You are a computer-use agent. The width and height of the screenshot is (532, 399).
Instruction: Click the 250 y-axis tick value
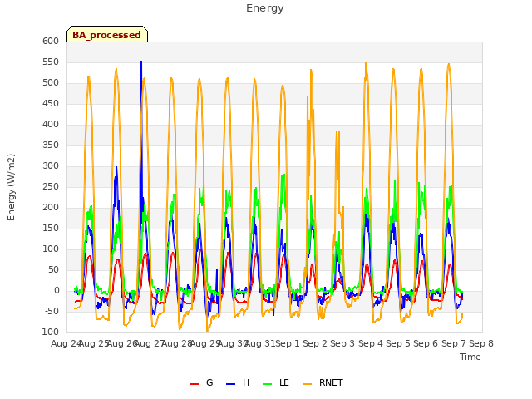click(x=51, y=186)
